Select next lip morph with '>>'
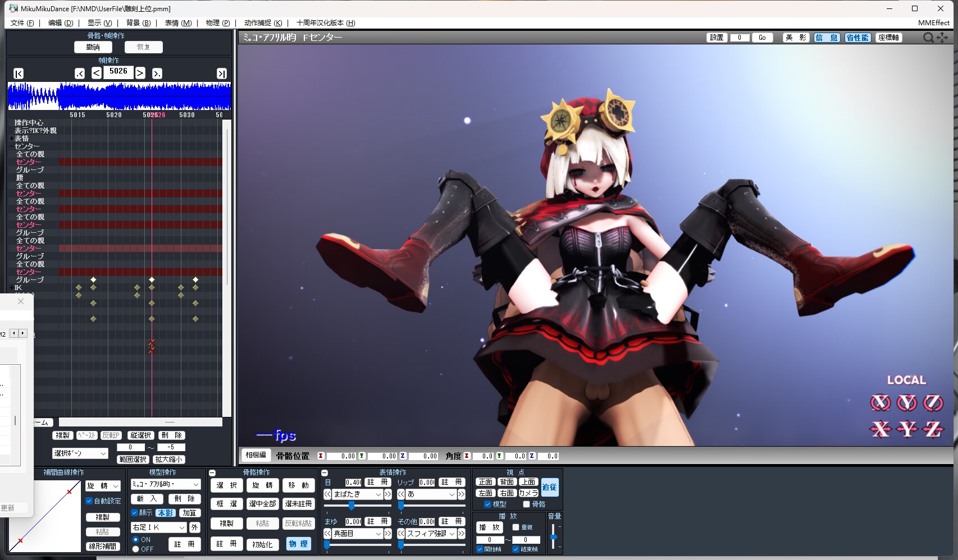The image size is (958, 560). [x=462, y=494]
